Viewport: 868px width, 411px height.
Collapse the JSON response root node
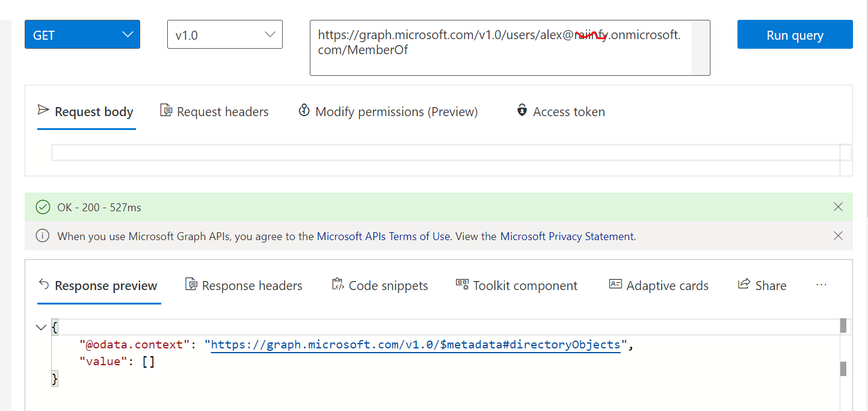[41, 328]
